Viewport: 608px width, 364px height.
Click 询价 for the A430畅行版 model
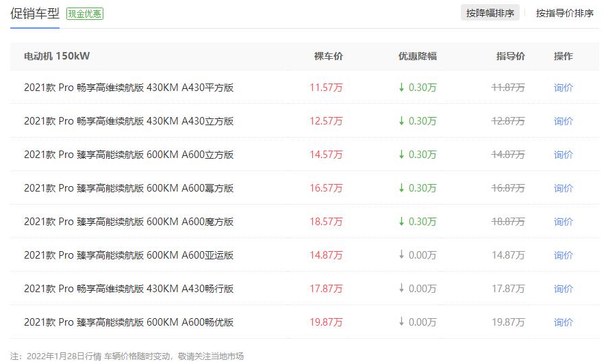563,289
